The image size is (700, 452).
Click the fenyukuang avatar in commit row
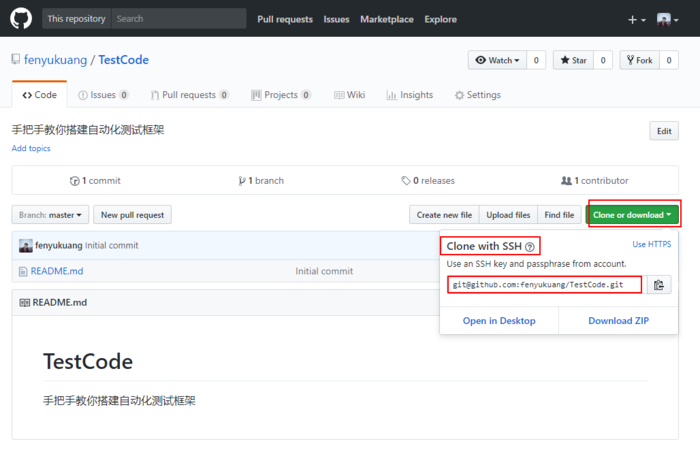tap(26, 245)
